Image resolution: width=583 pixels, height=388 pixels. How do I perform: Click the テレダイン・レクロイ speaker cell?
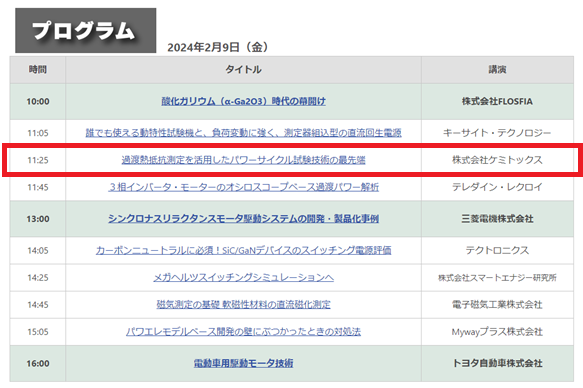point(497,187)
